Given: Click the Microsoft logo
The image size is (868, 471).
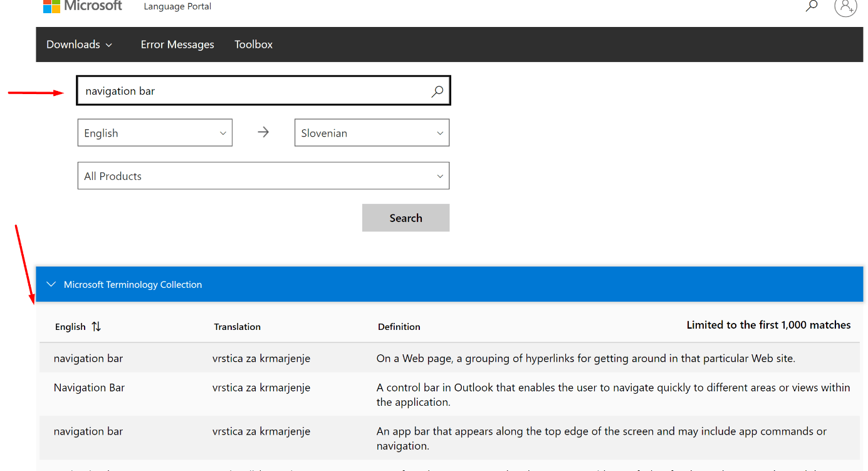Looking at the screenshot, I should click(x=83, y=6).
